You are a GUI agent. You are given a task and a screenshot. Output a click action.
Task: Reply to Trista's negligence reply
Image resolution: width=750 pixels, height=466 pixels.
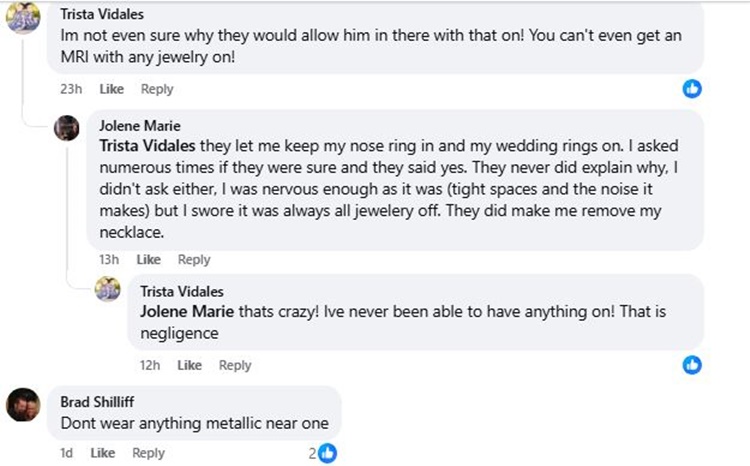(x=235, y=365)
